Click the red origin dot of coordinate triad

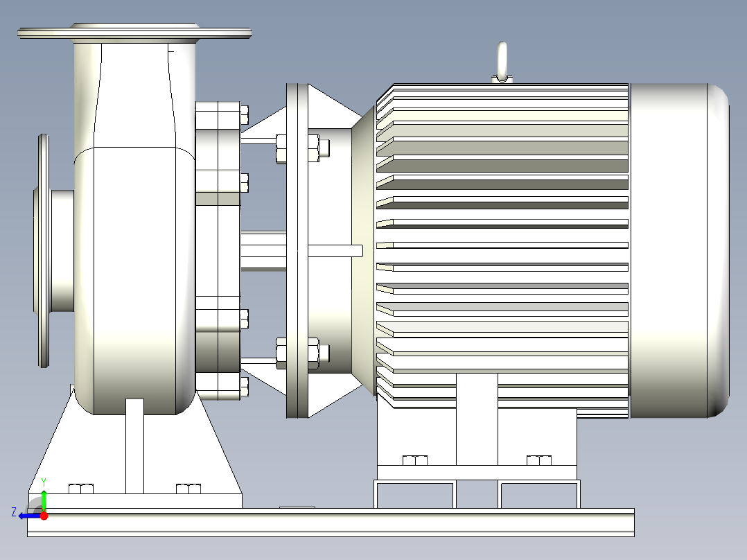[44, 516]
